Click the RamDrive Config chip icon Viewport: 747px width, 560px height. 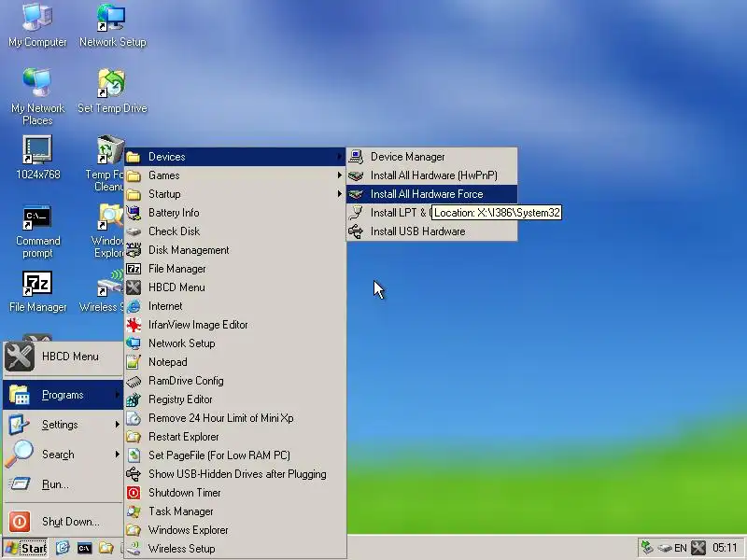[x=134, y=381]
